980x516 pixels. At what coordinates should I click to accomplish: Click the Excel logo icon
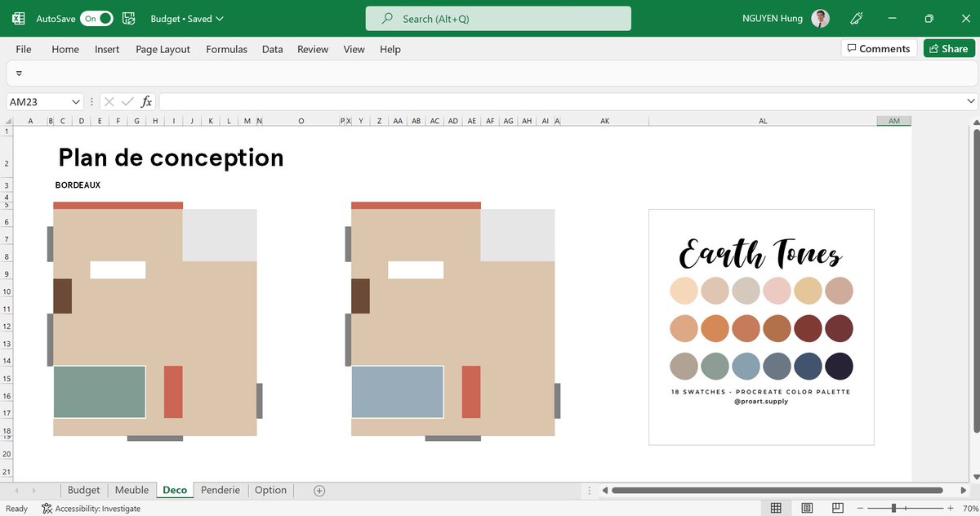pos(18,18)
